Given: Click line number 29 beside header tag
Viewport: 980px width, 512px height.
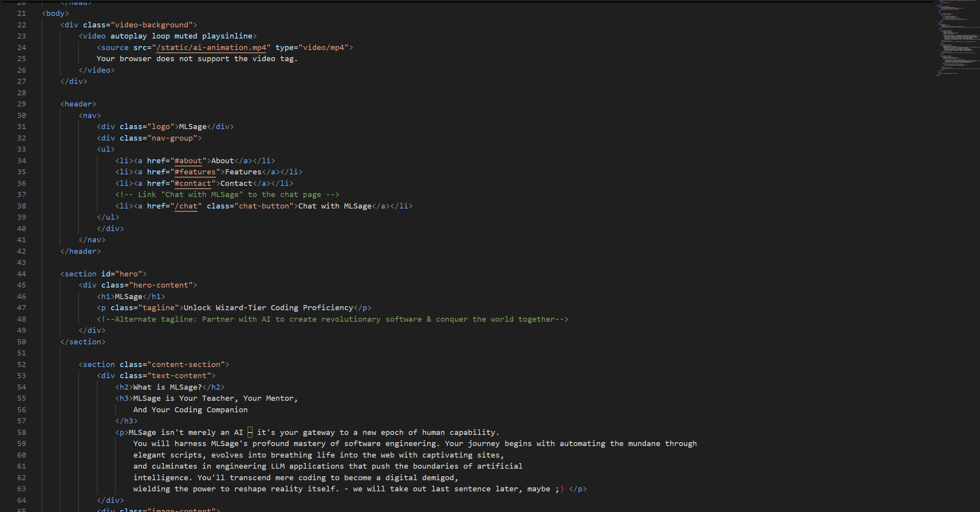Looking at the screenshot, I should click(x=21, y=104).
